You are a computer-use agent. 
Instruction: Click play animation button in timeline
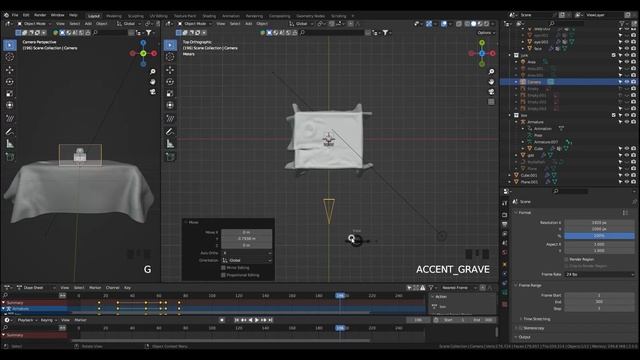257,320
